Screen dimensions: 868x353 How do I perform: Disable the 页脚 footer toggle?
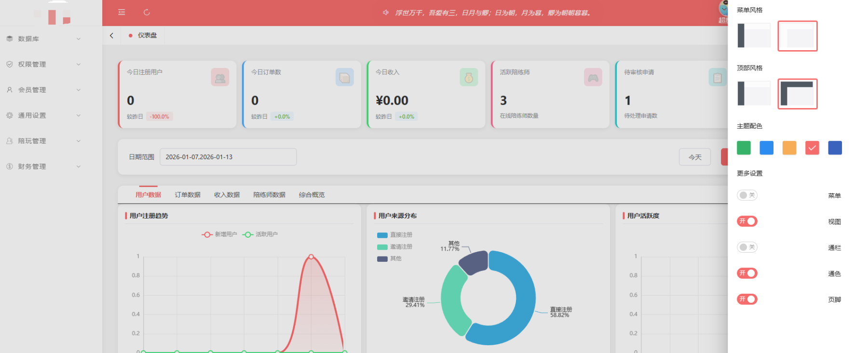point(747,299)
